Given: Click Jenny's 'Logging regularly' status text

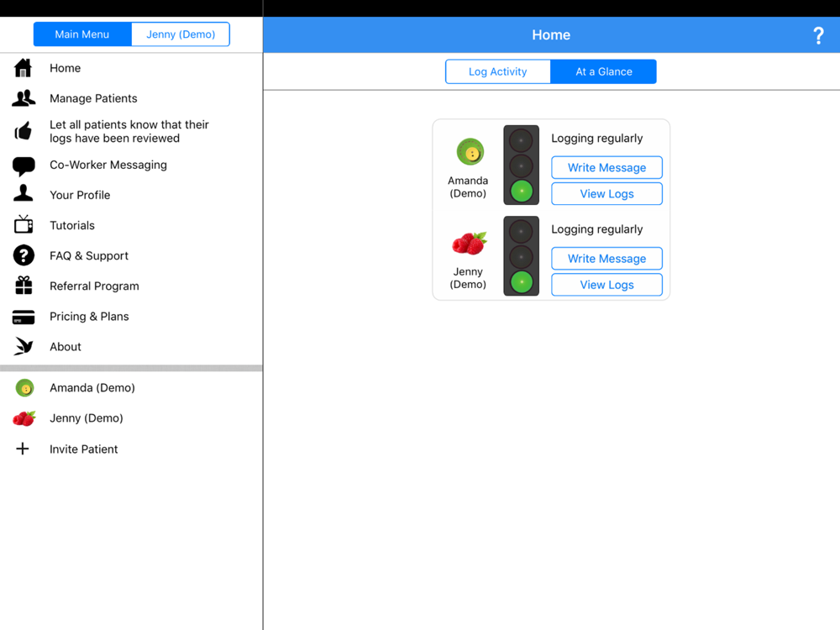Looking at the screenshot, I should 596,230.
